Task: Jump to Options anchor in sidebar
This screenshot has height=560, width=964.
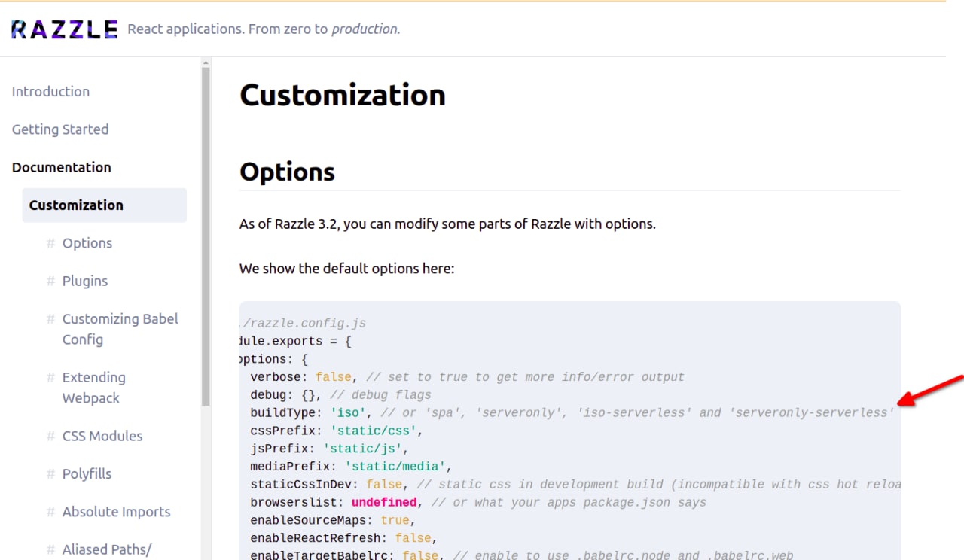Action: pyautogui.click(x=87, y=243)
